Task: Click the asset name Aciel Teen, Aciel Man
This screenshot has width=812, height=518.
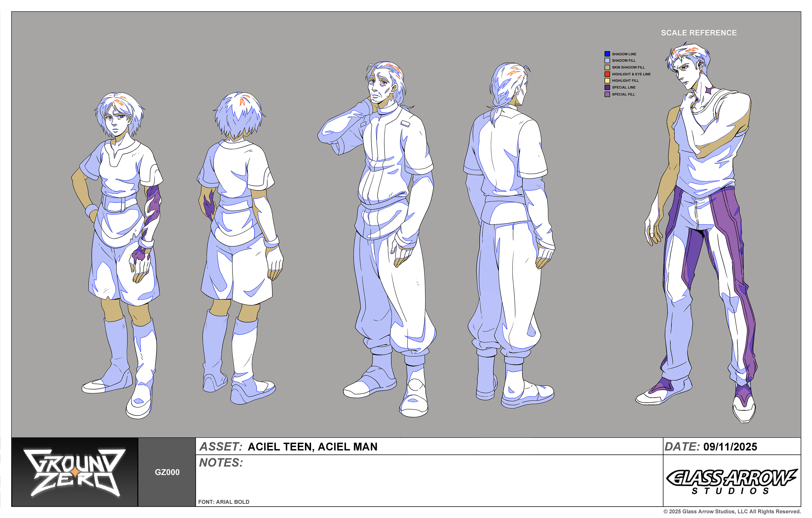Action: (x=312, y=446)
